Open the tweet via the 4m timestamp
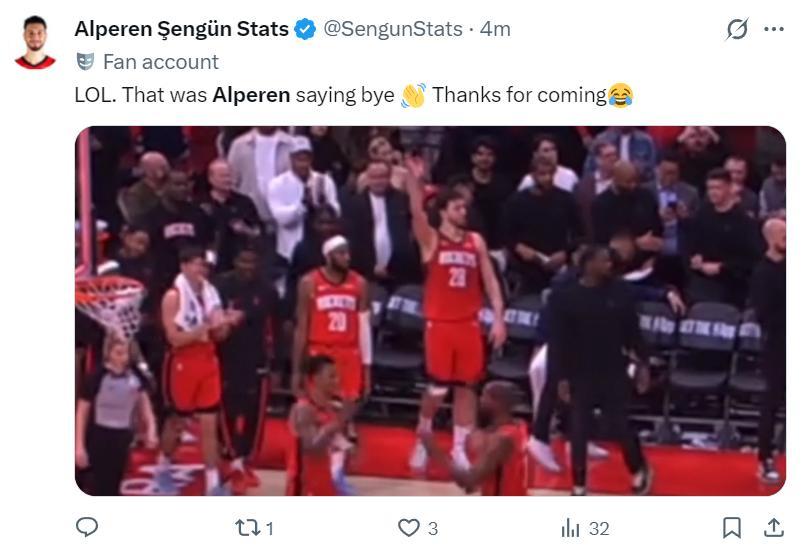 [x=495, y=29]
